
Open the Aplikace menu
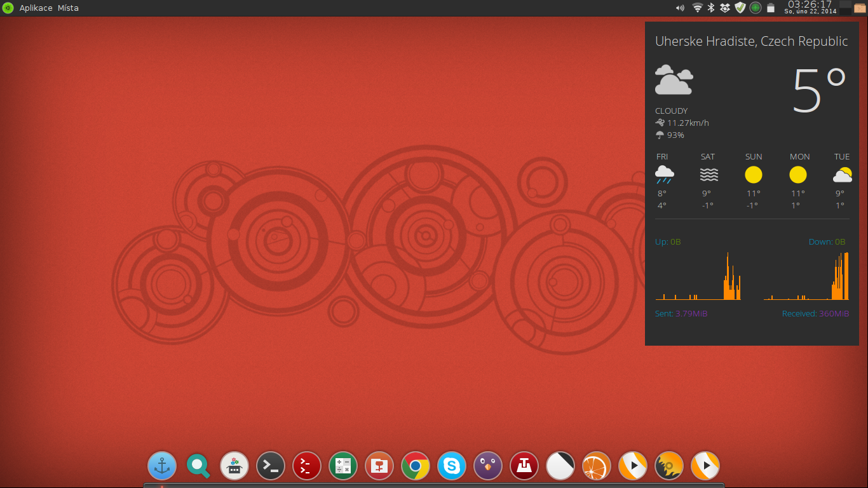point(36,8)
